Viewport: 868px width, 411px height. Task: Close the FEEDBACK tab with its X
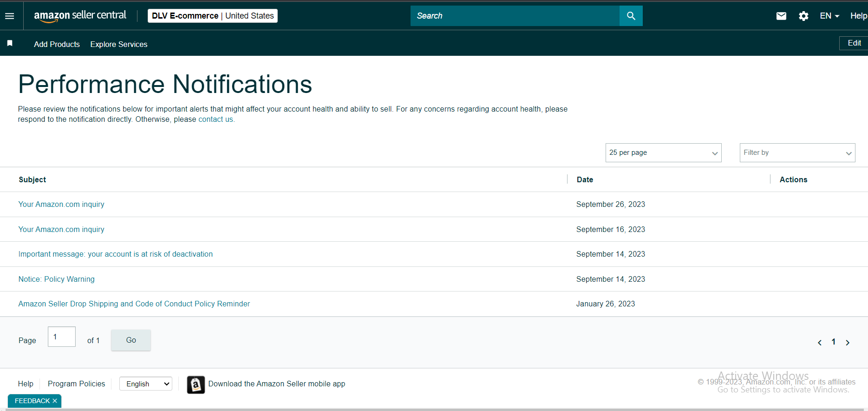coord(55,401)
